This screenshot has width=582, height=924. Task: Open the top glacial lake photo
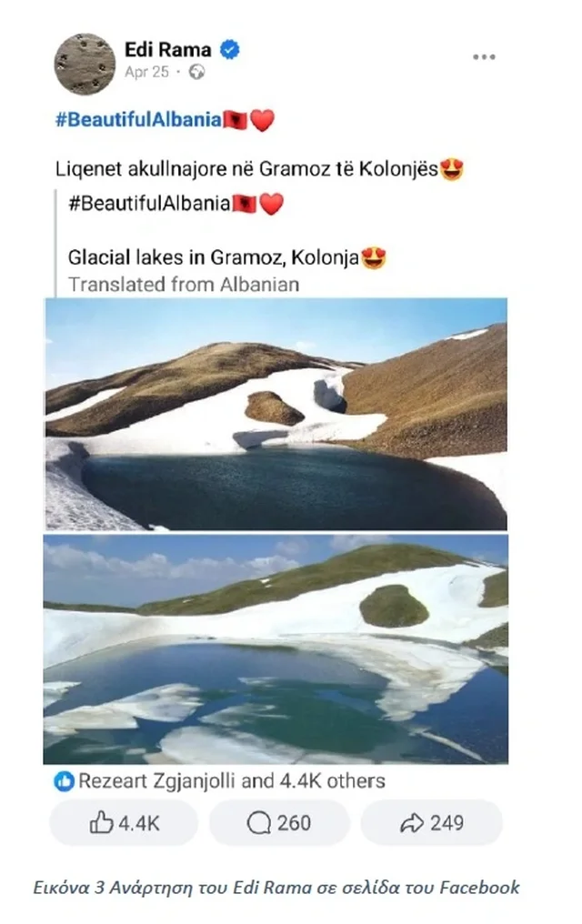click(276, 415)
